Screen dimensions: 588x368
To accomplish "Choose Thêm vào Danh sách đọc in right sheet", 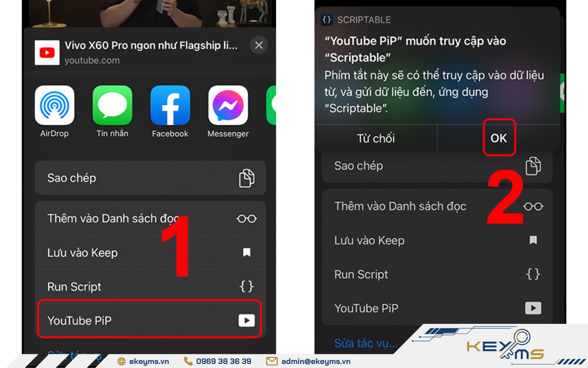I will pyautogui.click(x=437, y=206).
